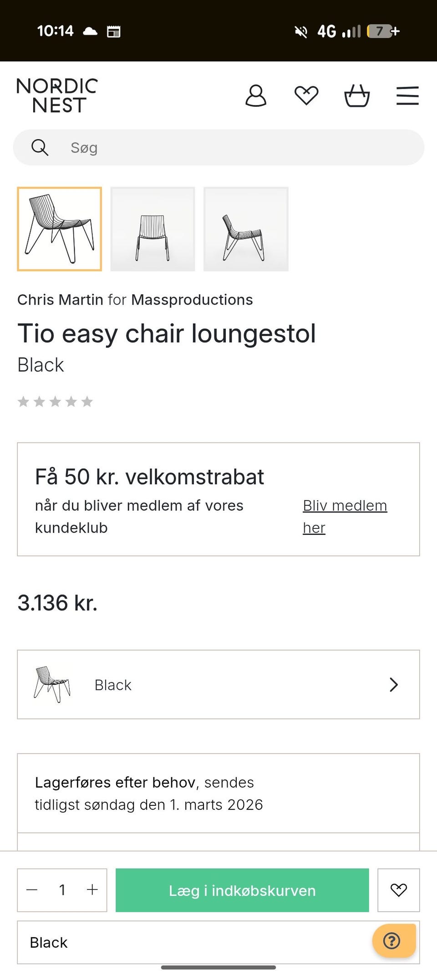This screenshot has height=980, width=437.
Task: Open the Massproductions brand link
Action: 192,300
